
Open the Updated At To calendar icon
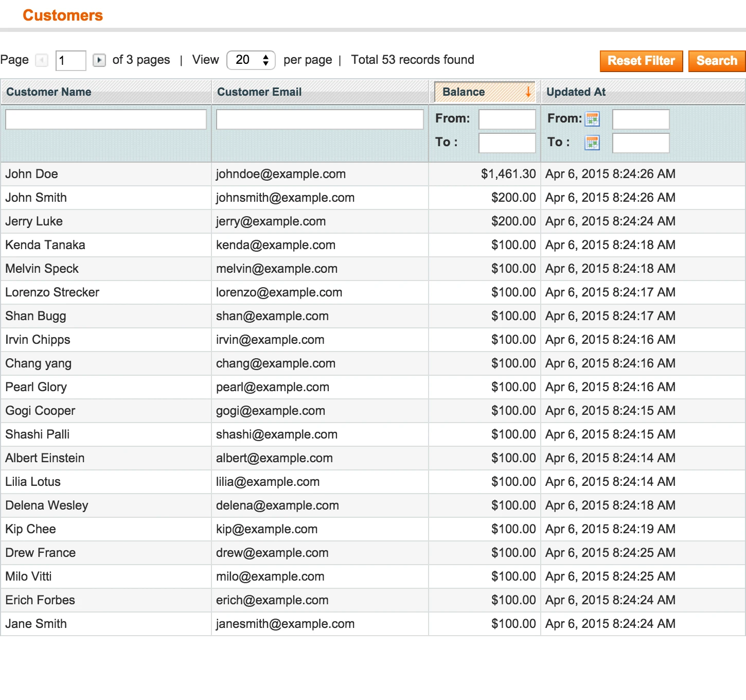pyautogui.click(x=592, y=143)
